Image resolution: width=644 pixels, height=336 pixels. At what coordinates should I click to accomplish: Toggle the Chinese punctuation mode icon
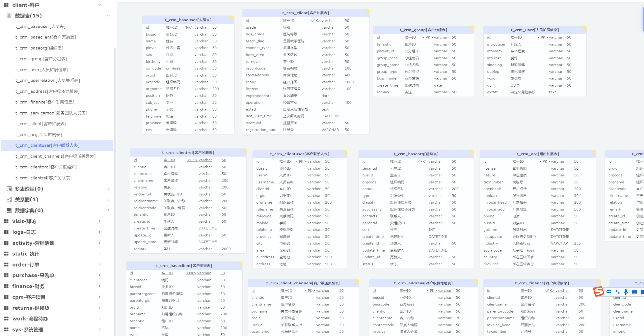pyautogui.click(x=618, y=292)
